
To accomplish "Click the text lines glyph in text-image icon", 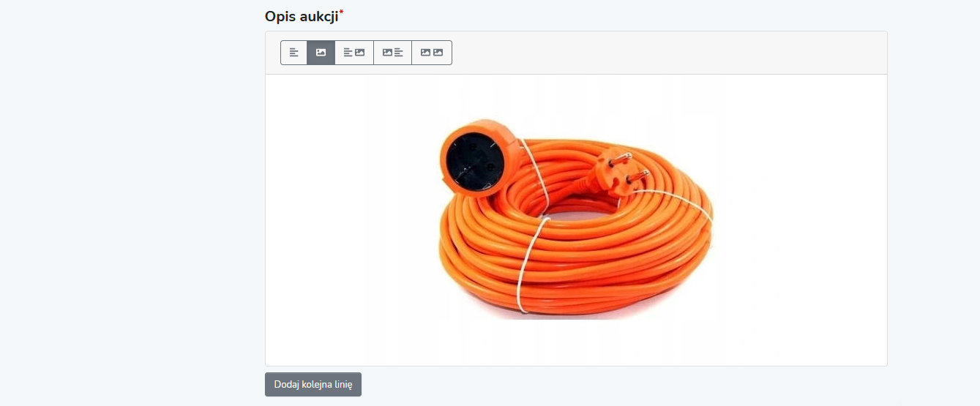I will pyautogui.click(x=348, y=53).
